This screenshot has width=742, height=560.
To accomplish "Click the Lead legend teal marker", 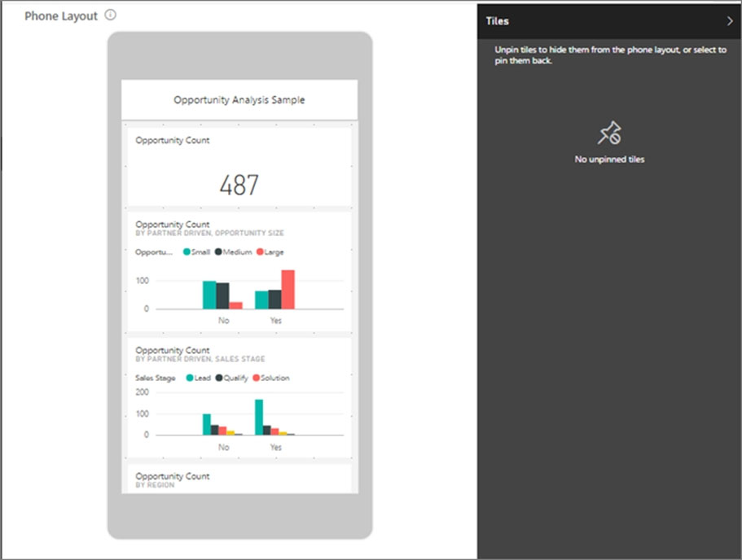I will [189, 378].
